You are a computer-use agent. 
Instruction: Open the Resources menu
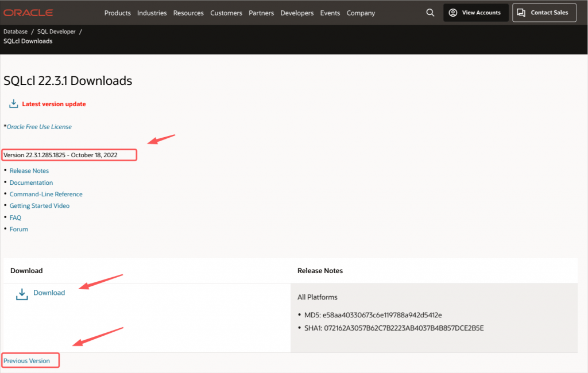pos(188,13)
